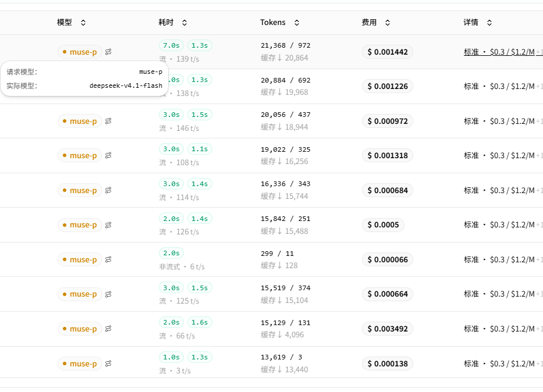Click muse-p tag in the $0.000664 row
543x392 pixels.
[80, 294]
